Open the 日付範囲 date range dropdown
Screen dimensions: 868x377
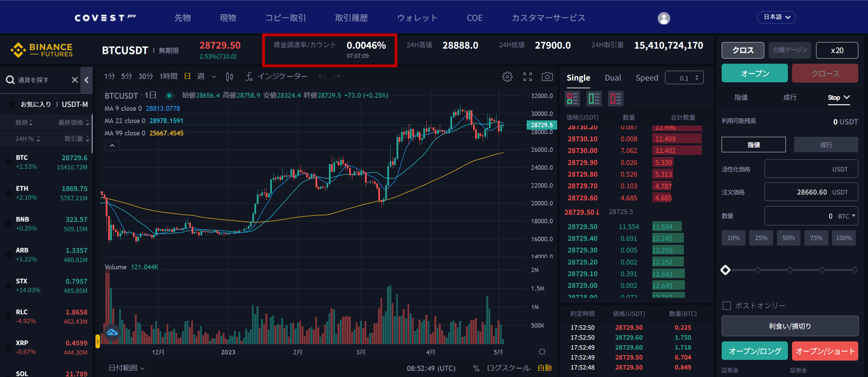pyautogui.click(x=127, y=368)
